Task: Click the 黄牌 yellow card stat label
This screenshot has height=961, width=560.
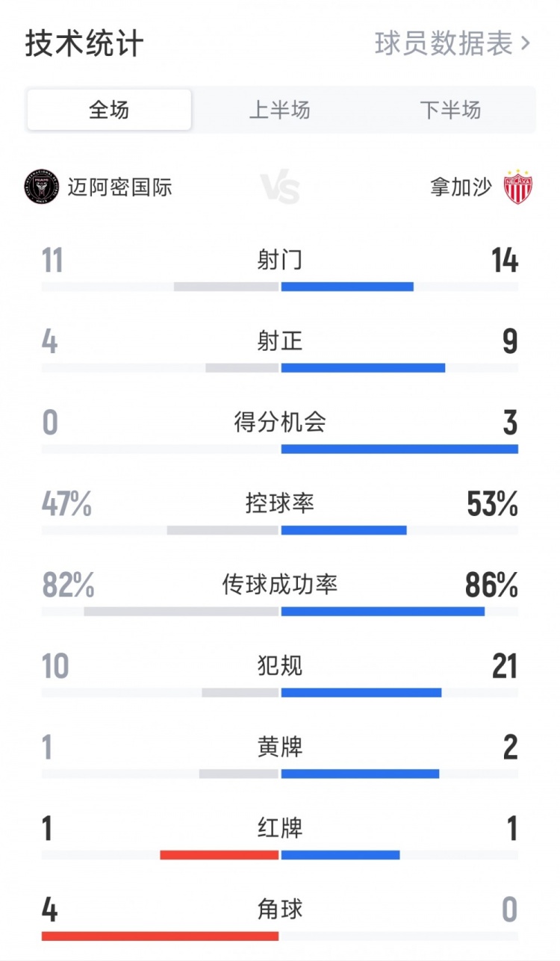Action: pos(280,747)
